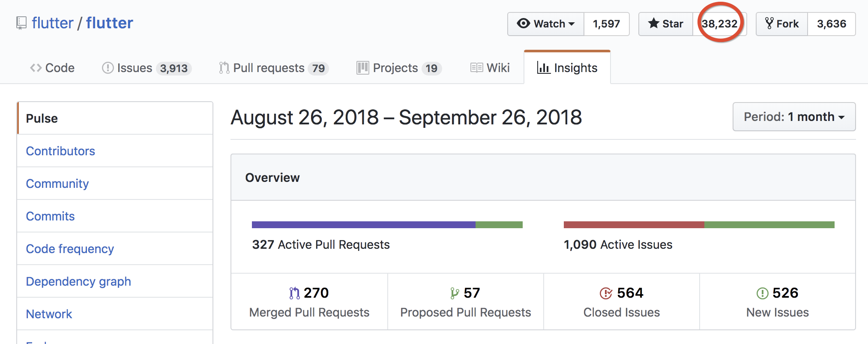Screen dimensions: 868x344
Task: Click the closed issues icon
Action: [x=606, y=293]
